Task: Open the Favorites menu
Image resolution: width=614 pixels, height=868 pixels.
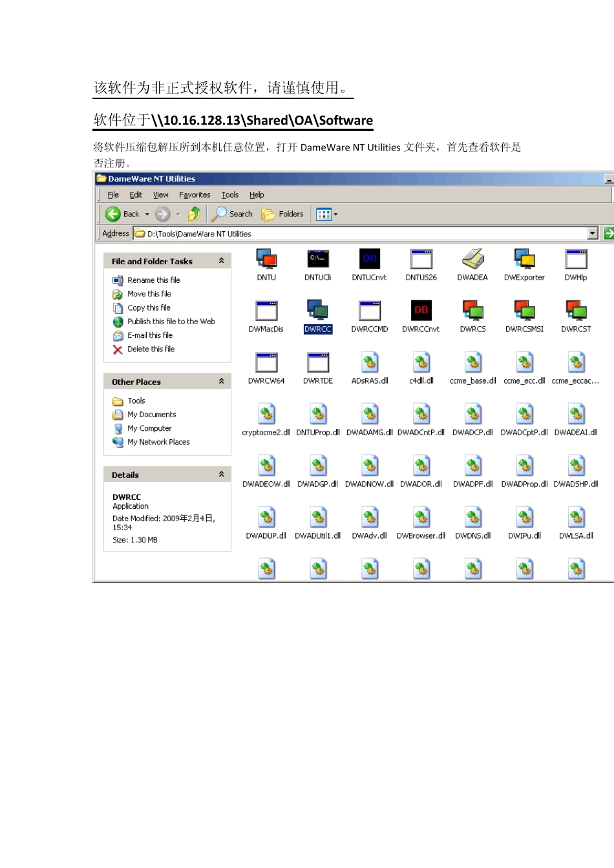Action: [195, 194]
